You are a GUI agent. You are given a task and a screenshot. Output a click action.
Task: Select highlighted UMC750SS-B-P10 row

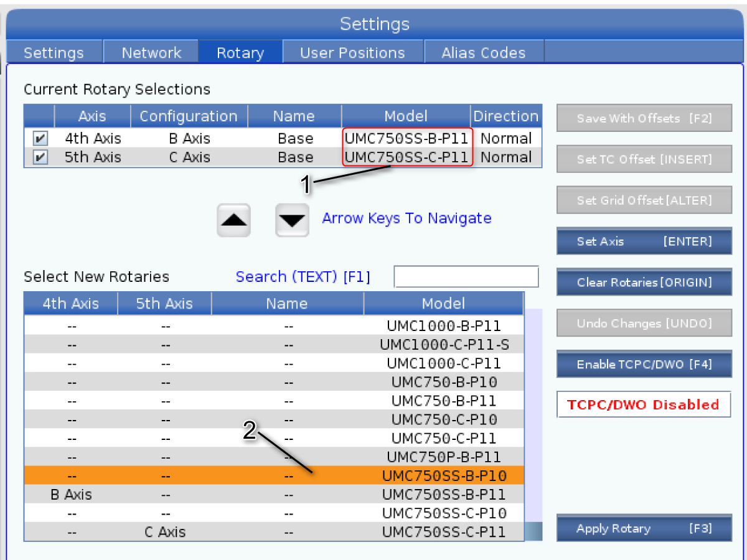pyautogui.click(x=274, y=475)
